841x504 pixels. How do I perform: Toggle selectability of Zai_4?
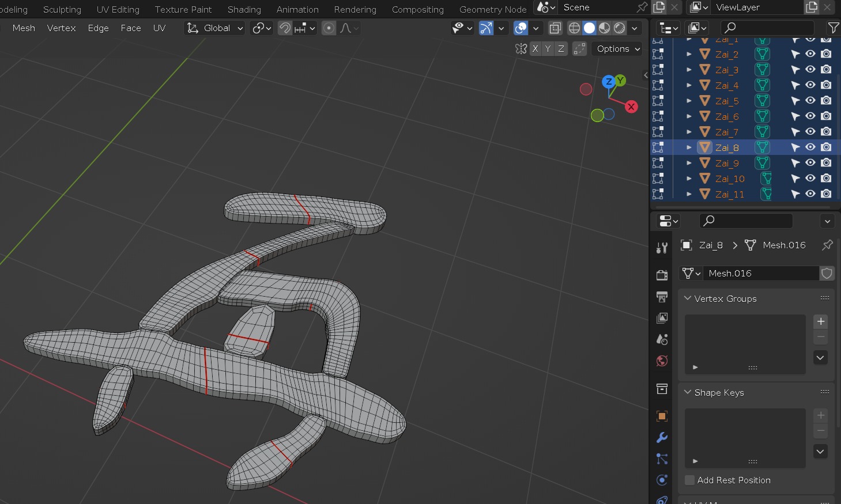[x=795, y=85]
